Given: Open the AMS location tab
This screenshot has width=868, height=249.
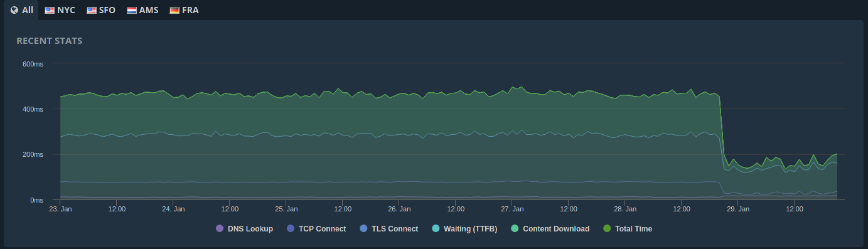Looking at the screenshot, I should 142,10.
